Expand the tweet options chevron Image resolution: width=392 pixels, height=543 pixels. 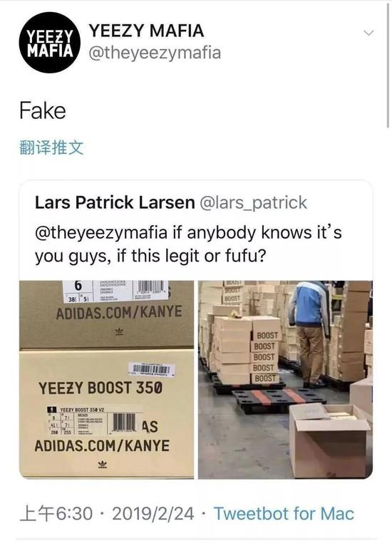coord(368,33)
